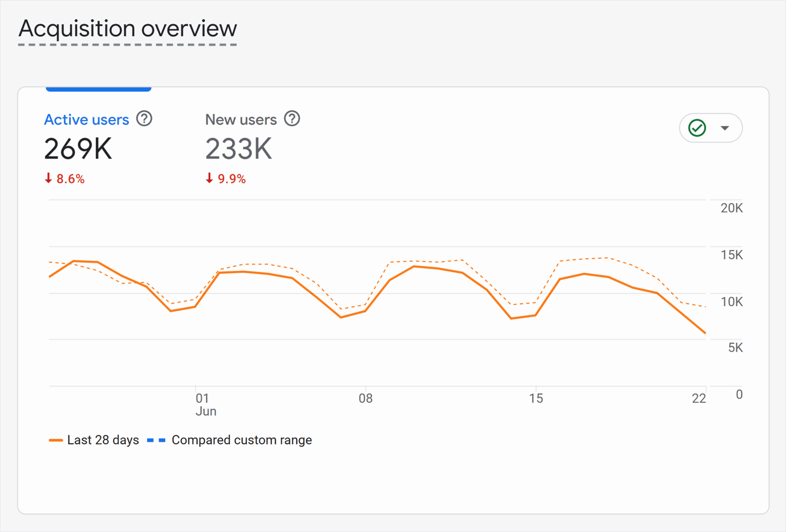Click the orange solid line legend marker
This screenshot has width=786, height=532.
pyautogui.click(x=56, y=440)
